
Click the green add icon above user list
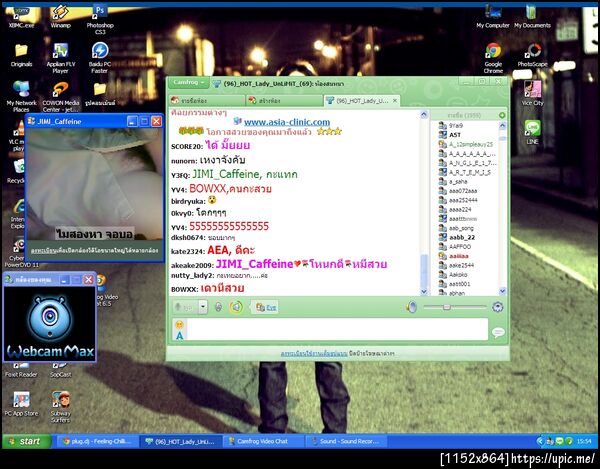(x=502, y=115)
